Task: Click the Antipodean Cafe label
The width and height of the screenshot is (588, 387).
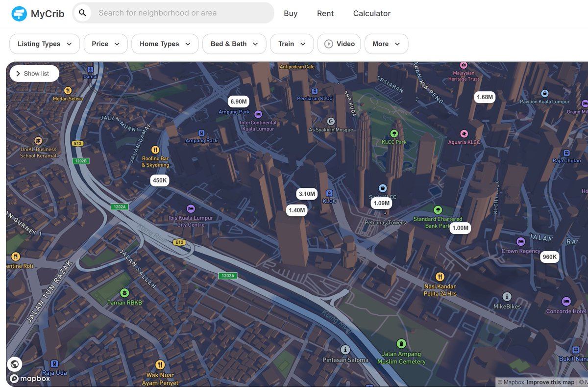Action: pyautogui.click(x=297, y=67)
